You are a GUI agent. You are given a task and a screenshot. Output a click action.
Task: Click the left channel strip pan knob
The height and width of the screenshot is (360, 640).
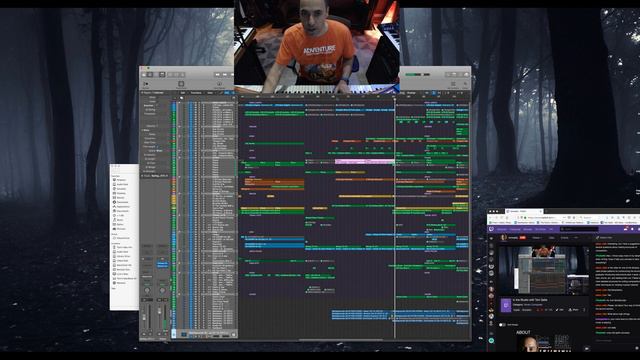tap(147, 290)
